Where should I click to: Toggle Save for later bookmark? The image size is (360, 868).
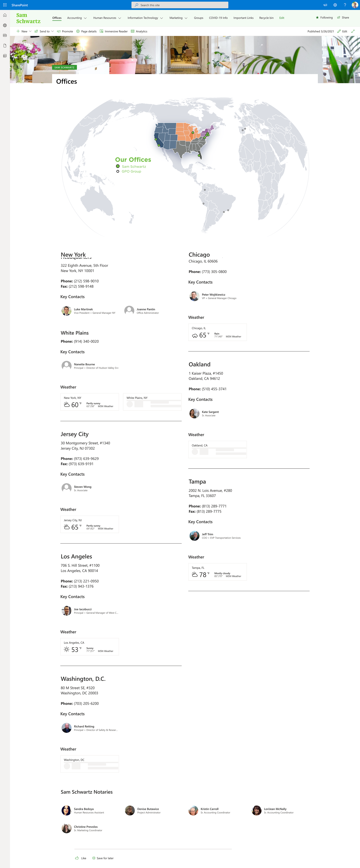tap(103, 858)
